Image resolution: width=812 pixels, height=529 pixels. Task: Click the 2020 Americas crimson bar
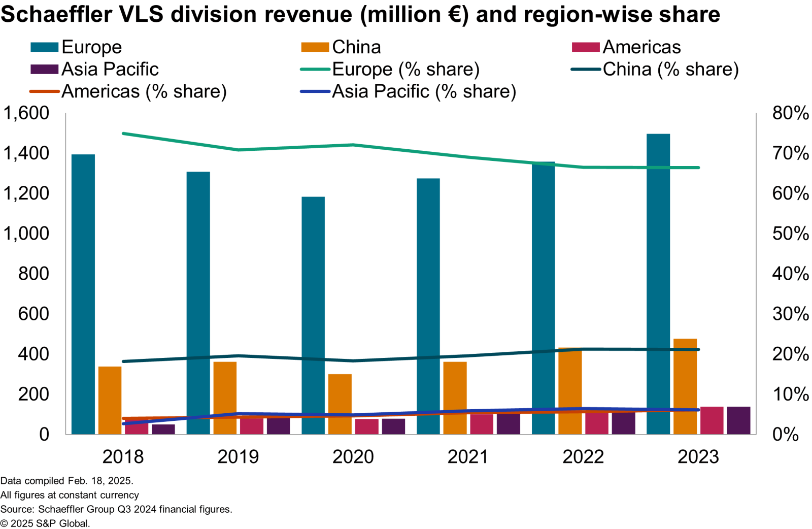366,426
